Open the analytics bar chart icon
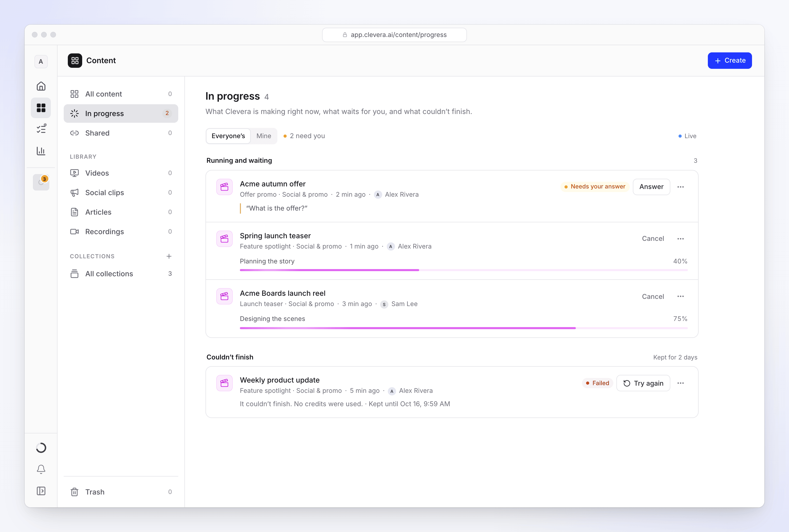The image size is (789, 532). 41,151
